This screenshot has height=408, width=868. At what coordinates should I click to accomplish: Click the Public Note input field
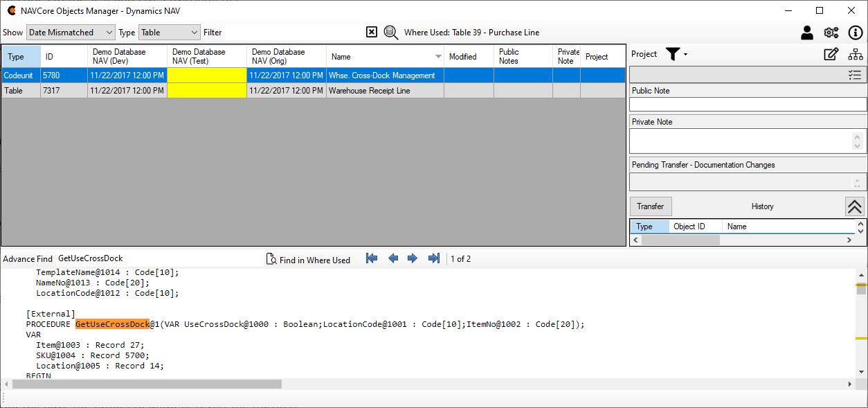point(748,104)
